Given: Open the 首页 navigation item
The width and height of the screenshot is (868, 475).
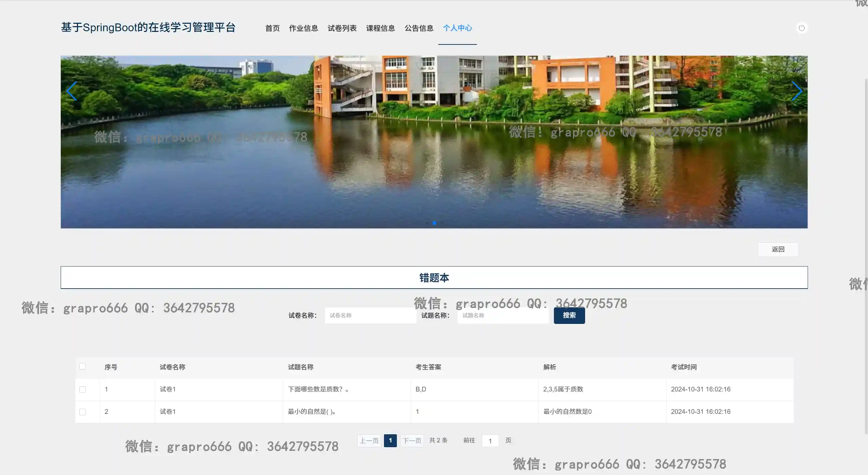Looking at the screenshot, I should point(272,28).
